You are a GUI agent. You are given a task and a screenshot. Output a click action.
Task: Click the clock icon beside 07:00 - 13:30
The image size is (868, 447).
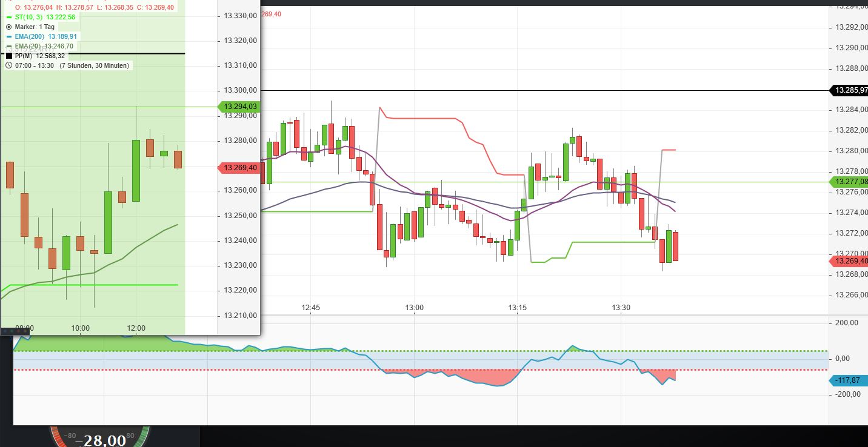(8, 65)
